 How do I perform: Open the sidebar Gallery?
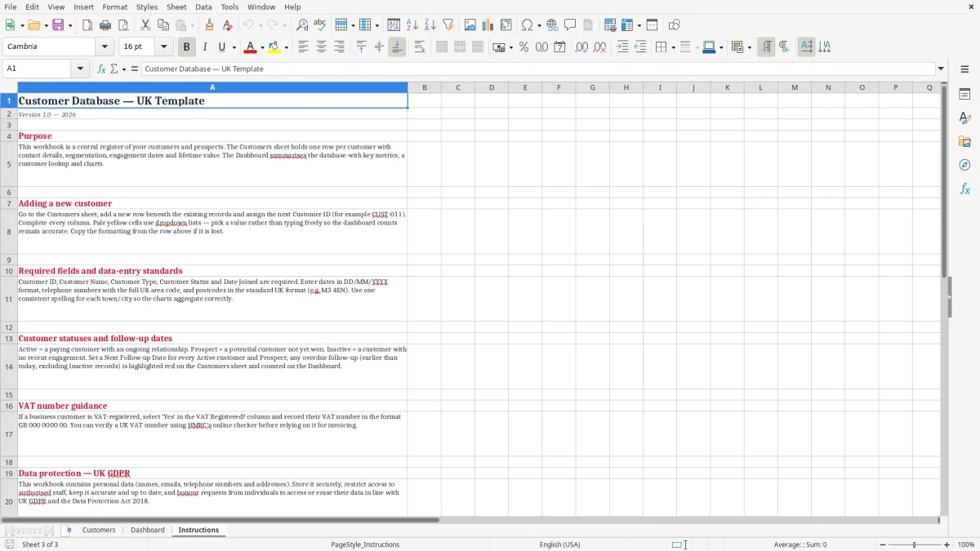(x=964, y=141)
